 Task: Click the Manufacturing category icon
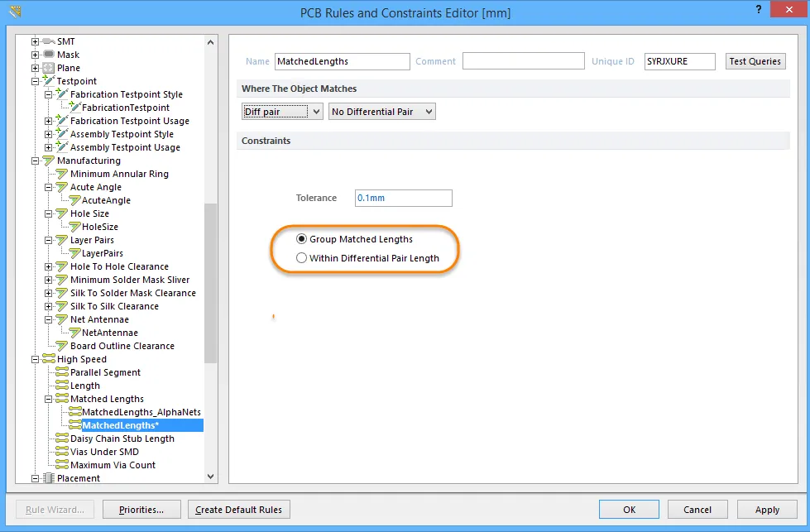(x=49, y=161)
